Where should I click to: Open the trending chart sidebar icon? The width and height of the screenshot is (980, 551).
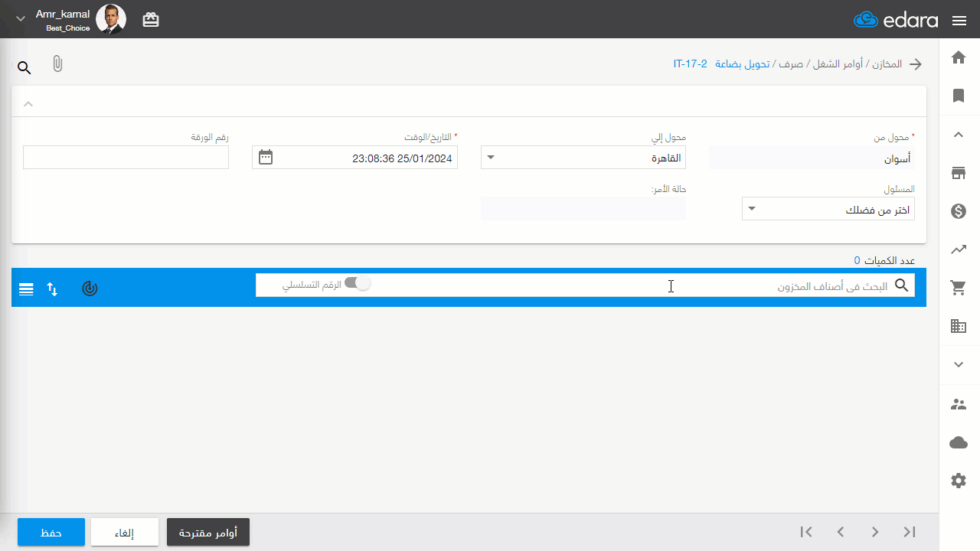point(959,249)
